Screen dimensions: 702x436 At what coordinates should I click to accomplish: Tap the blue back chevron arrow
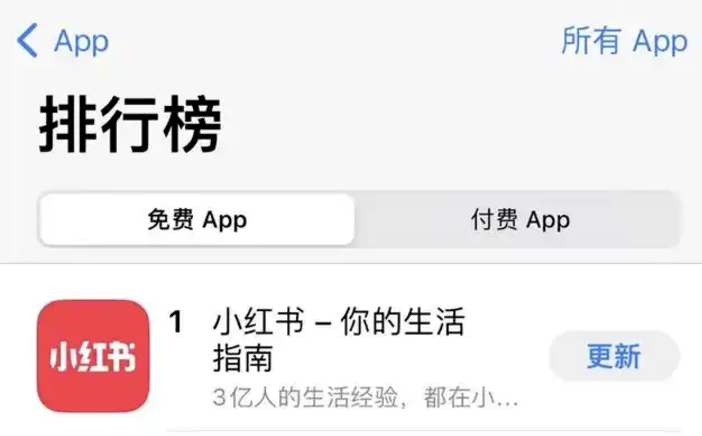27,40
